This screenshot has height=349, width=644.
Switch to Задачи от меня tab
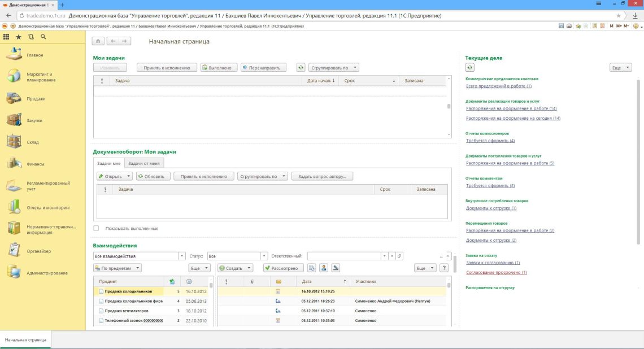(143, 163)
